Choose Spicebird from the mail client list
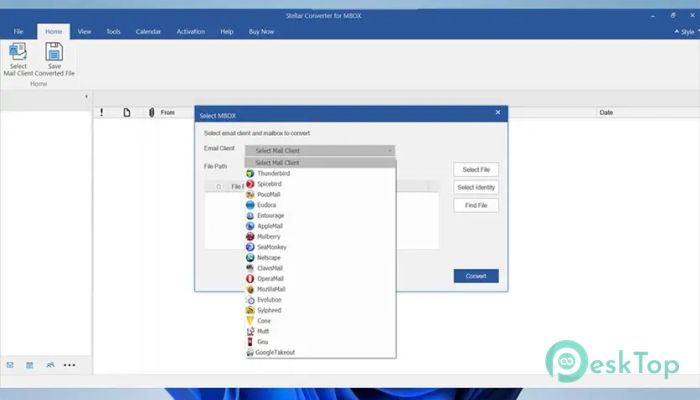This screenshot has width=700, height=400. (320, 184)
